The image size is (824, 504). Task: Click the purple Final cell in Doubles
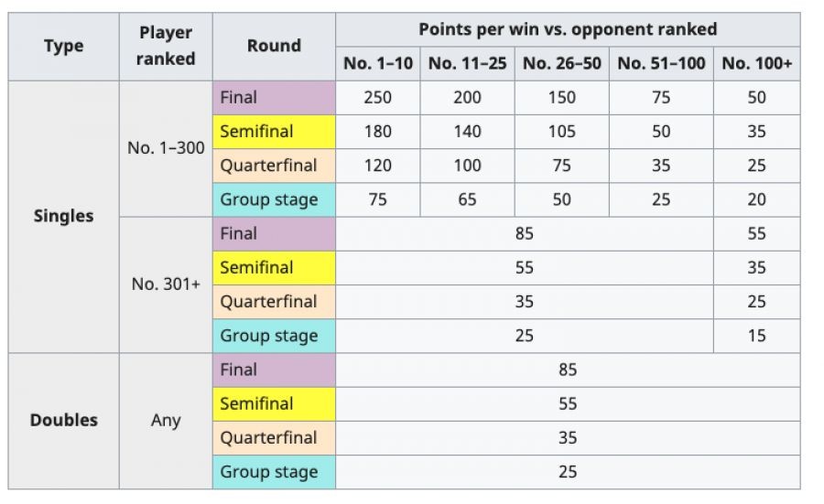(x=274, y=370)
